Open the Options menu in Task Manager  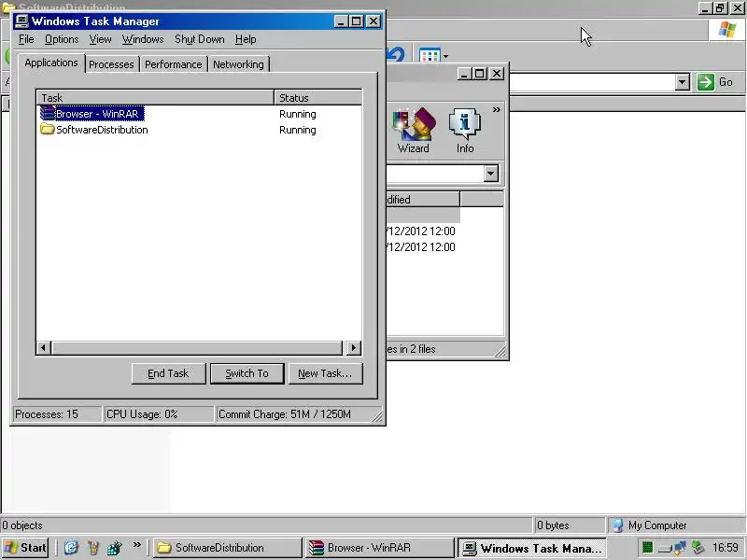click(62, 39)
